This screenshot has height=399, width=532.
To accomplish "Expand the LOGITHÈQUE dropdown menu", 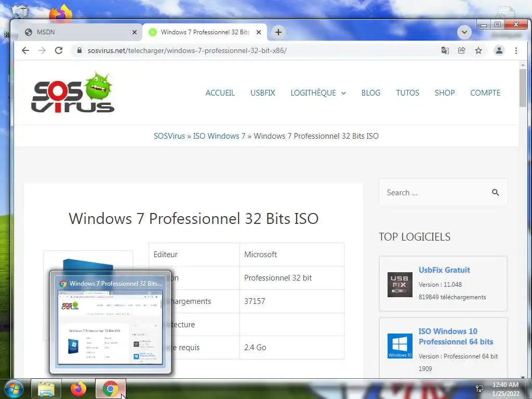I will 318,92.
